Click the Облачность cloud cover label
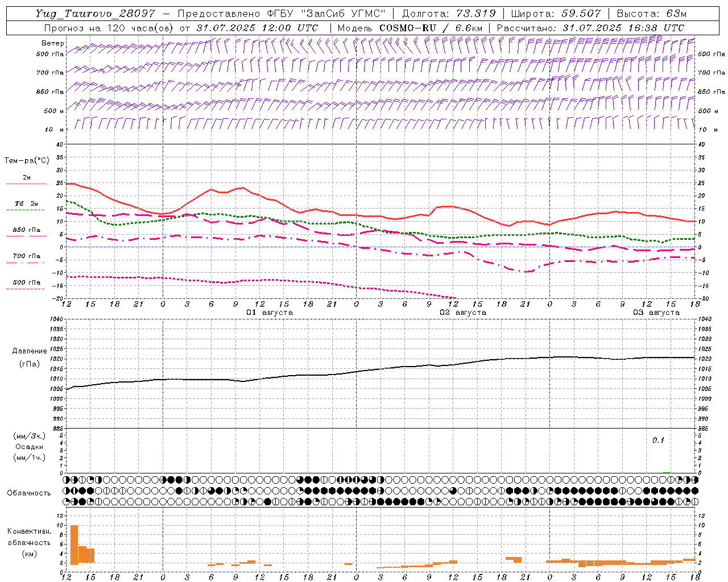Image resolution: width=728 pixels, height=582 pixels. point(29,493)
